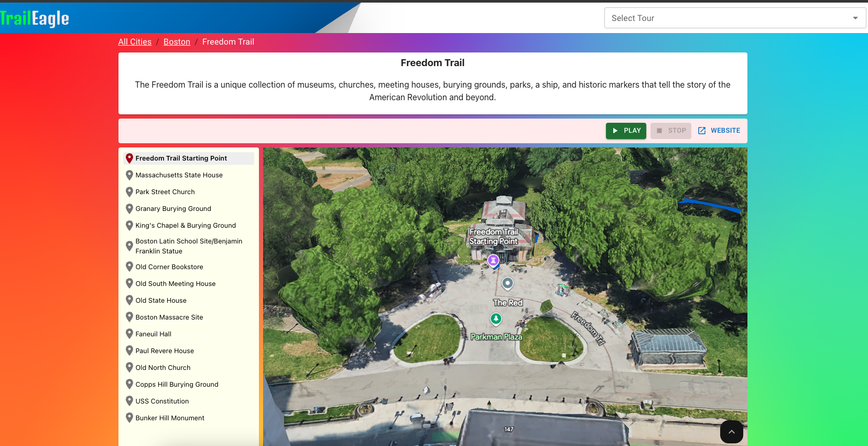Go to All Cities breadcrumb link

click(135, 42)
